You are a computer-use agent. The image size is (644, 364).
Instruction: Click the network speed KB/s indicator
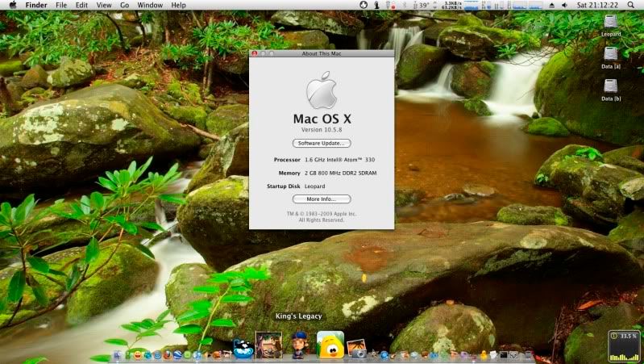click(452, 6)
